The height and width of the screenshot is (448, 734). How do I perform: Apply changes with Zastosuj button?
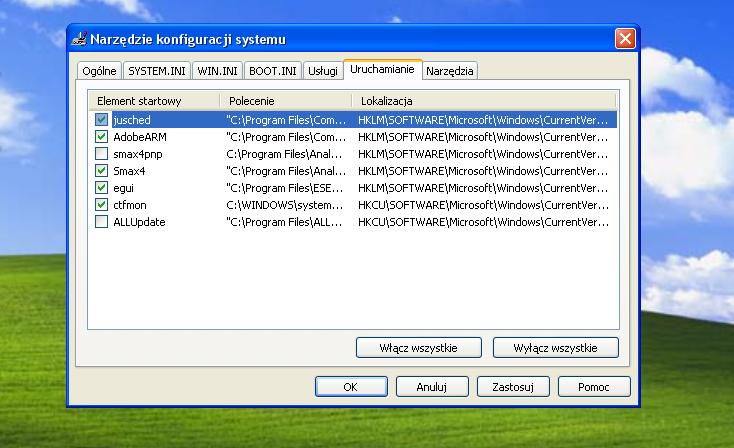coord(513,387)
